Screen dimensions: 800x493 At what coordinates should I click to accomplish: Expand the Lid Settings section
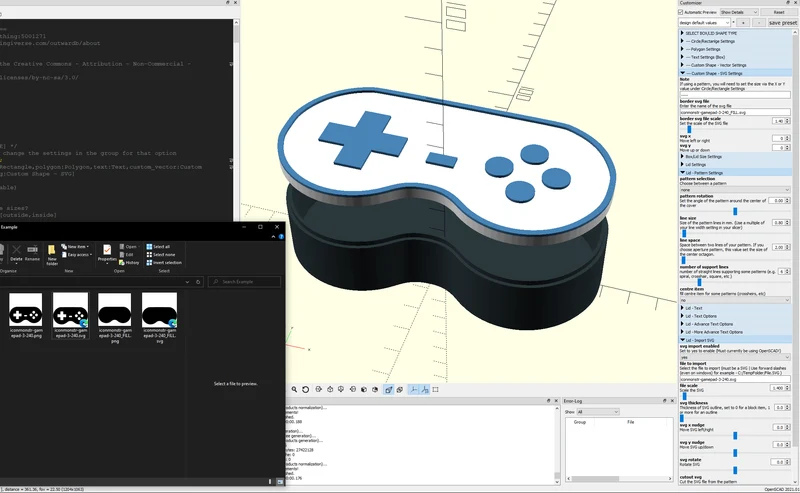pyautogui.click(x=735, y=165)
